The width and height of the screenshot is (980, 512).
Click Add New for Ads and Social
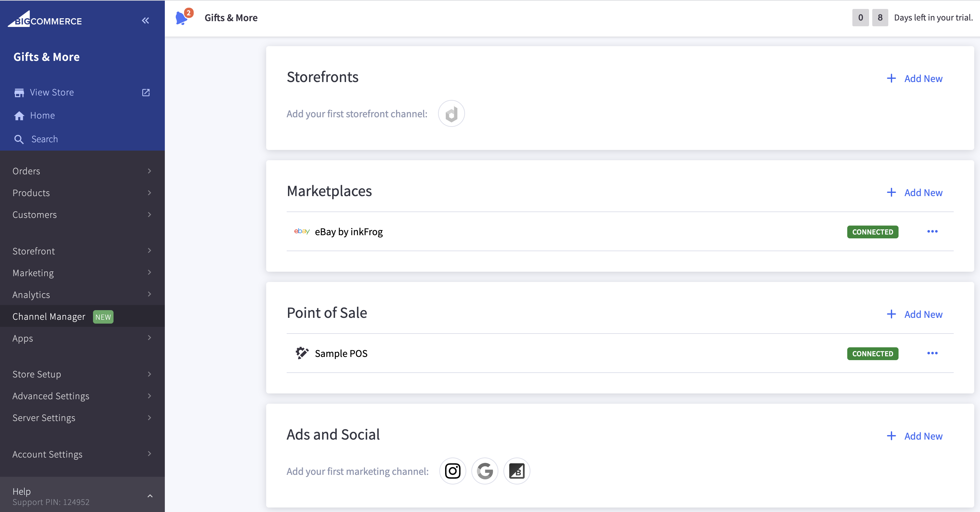(x=915, y=436)
